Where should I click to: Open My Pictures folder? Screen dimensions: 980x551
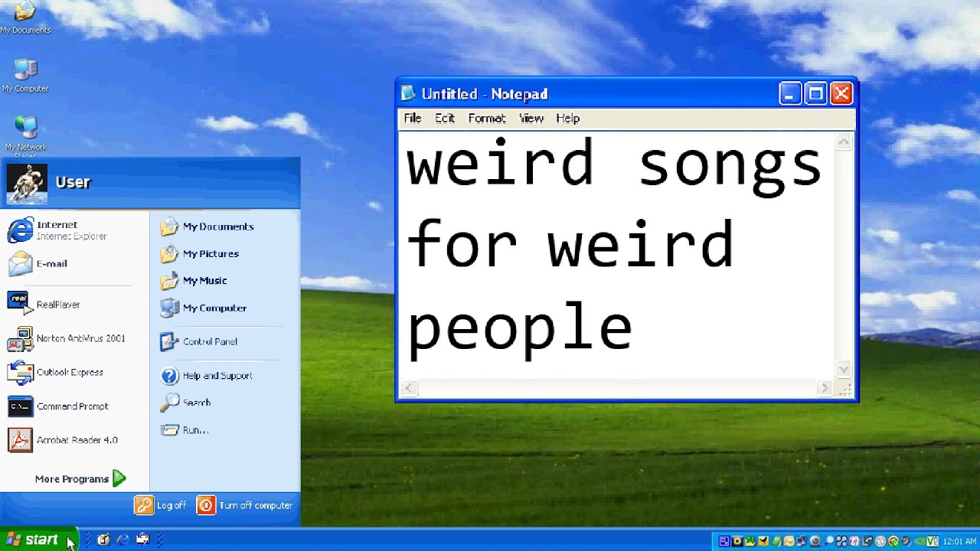200,253
